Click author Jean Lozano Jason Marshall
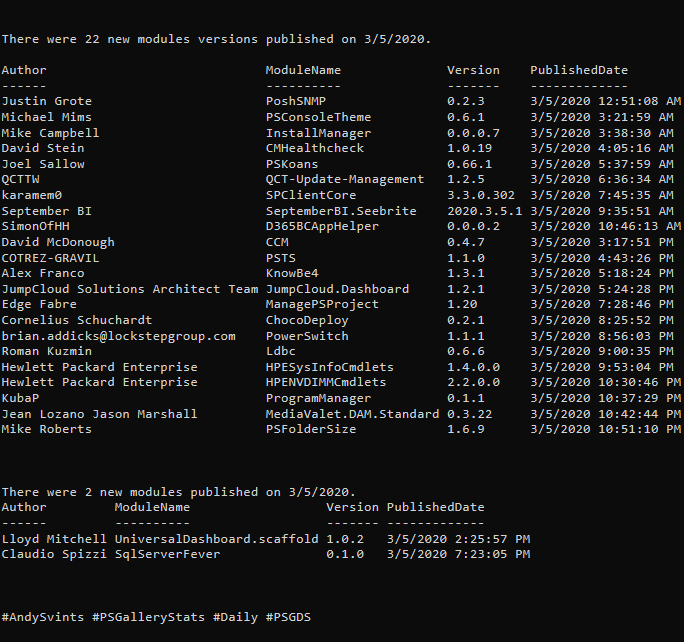 [99, 414]
